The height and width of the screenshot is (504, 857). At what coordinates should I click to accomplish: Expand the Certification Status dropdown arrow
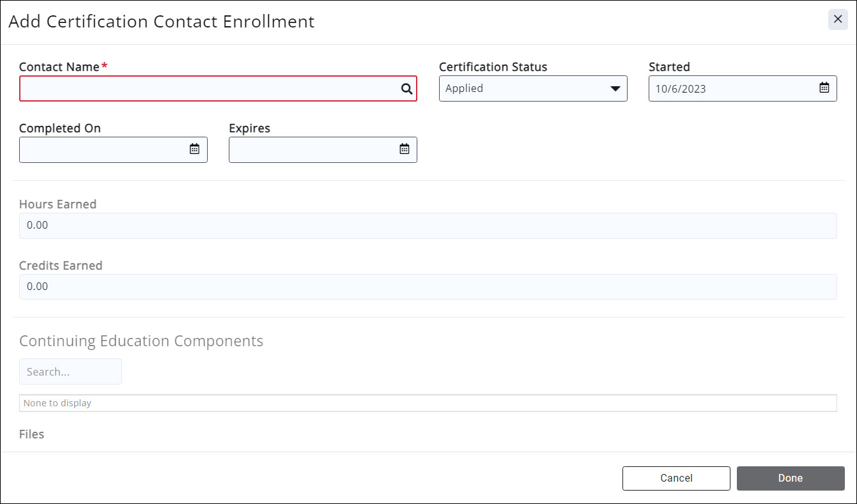[x=615, y=89]
